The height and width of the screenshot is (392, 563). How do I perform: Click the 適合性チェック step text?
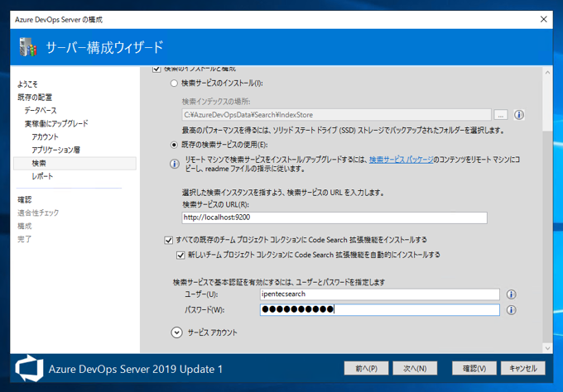point(38,213)
